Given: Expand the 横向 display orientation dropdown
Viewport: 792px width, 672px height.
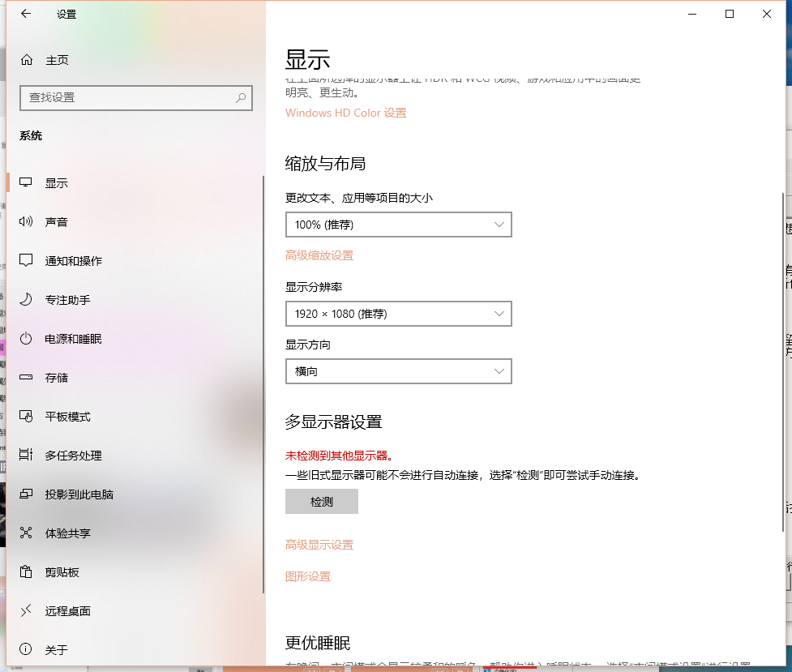Looking at the screenshot, I should point(398,372).
